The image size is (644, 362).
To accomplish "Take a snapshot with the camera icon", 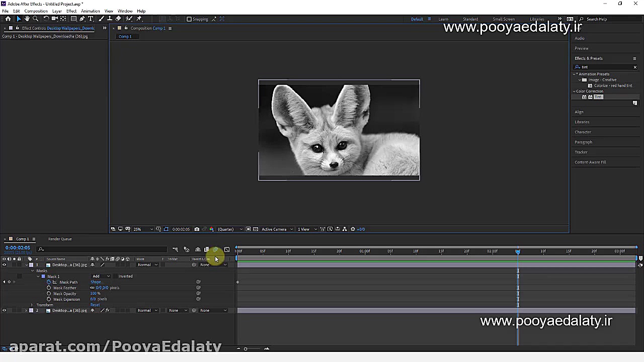I will [197, 229].
